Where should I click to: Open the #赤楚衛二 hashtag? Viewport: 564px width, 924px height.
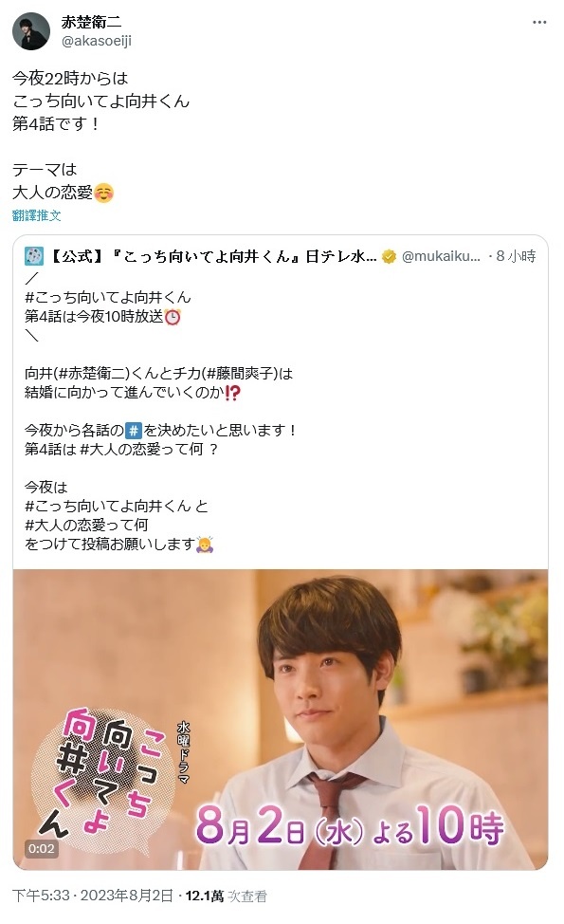[x=93, y=374]
